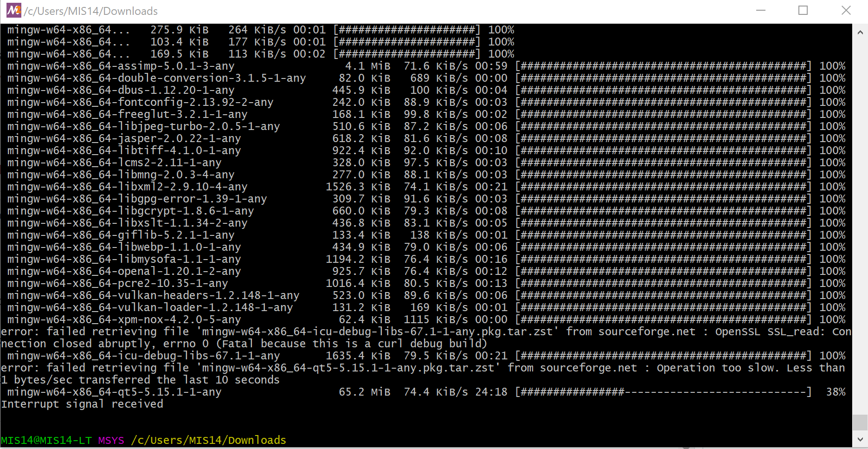
Task: Select the magenta MSYS label in the prompt
Action: click(x=111, y=440)
